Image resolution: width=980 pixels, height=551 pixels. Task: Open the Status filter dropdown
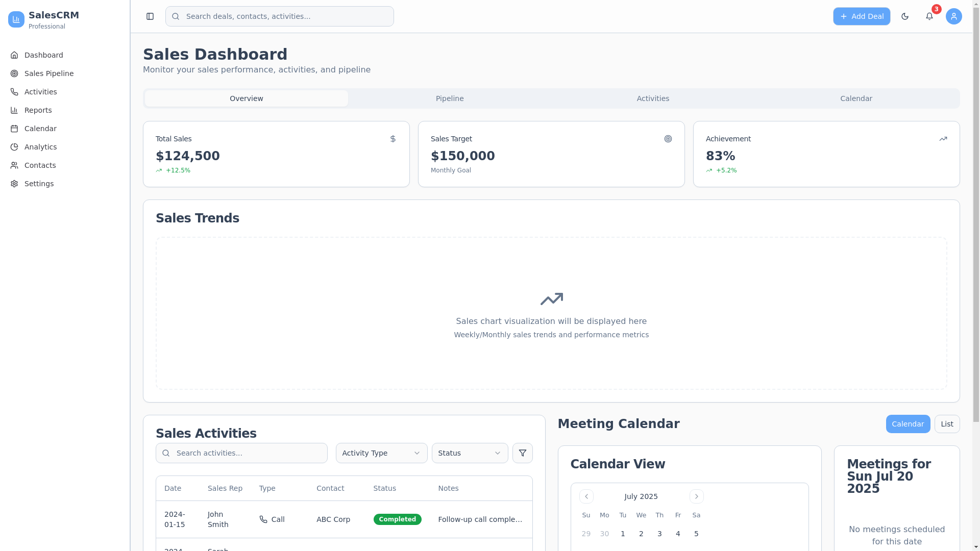coord(470,453)
